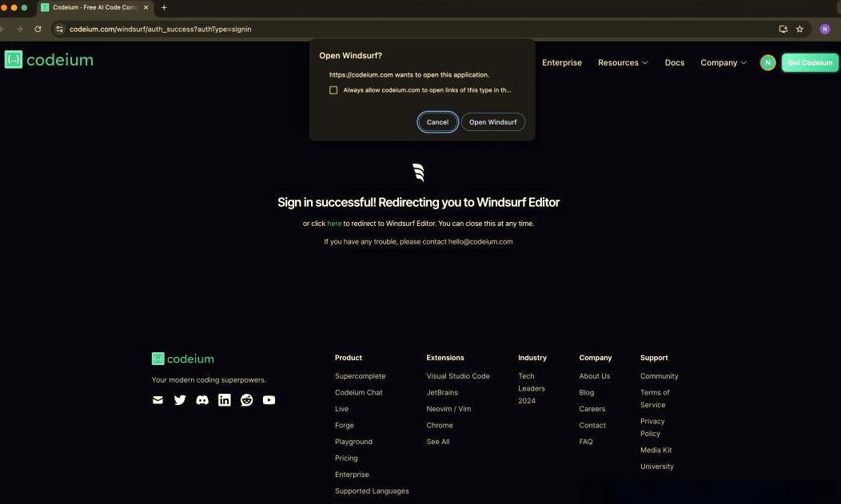The height and width of the screenshot is (504, 841).
Task: Click the bookmark star in the address bar
Action: click(799, 29)
